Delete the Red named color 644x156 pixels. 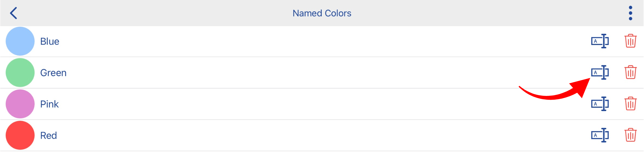(x=630, y=136)
